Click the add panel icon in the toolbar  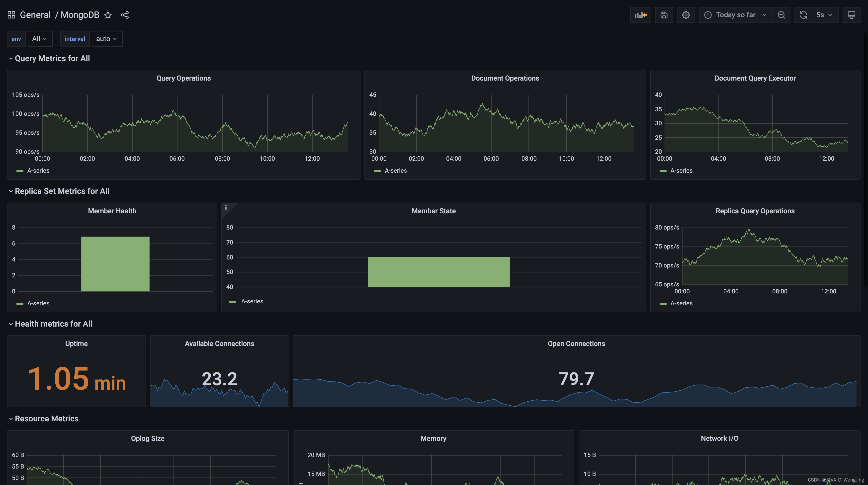(640, 15)
